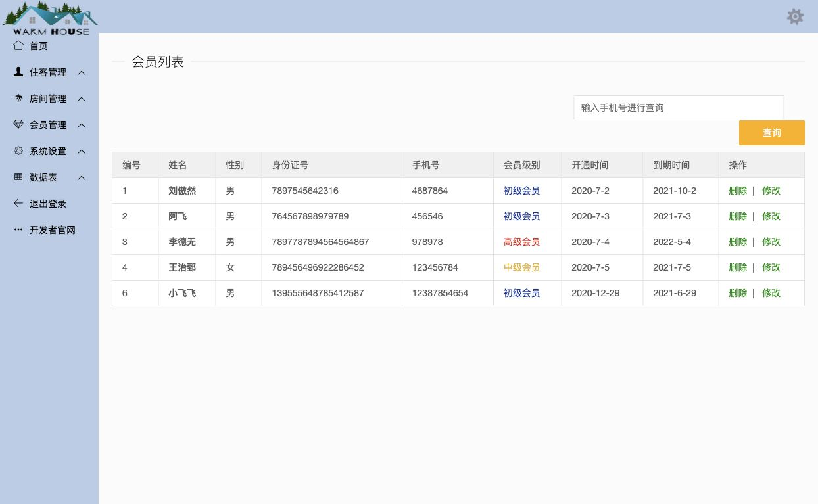Screen dimensions: 818x504
Task: Click the palm tree icon beside 房间管理
Action: [18, 98]
